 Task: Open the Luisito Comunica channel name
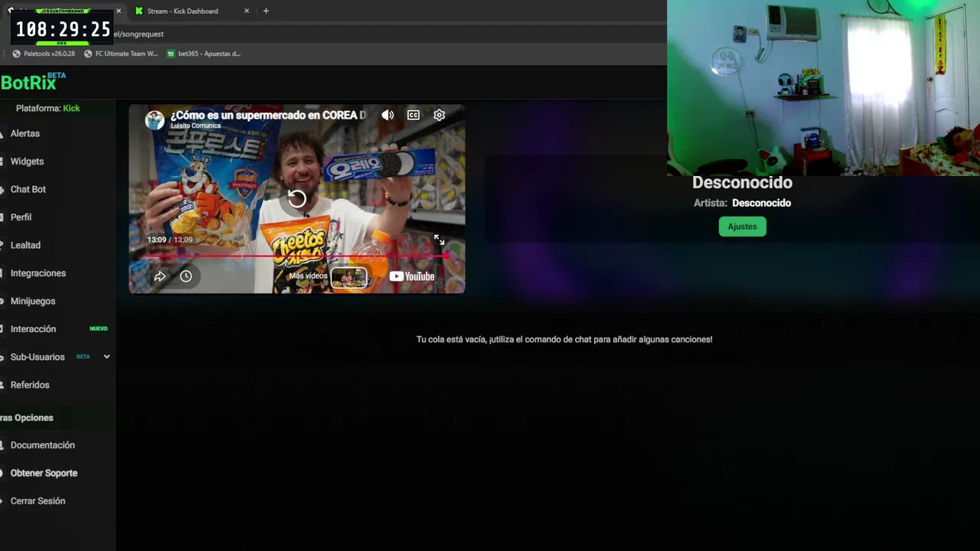[x=195, y=126]
